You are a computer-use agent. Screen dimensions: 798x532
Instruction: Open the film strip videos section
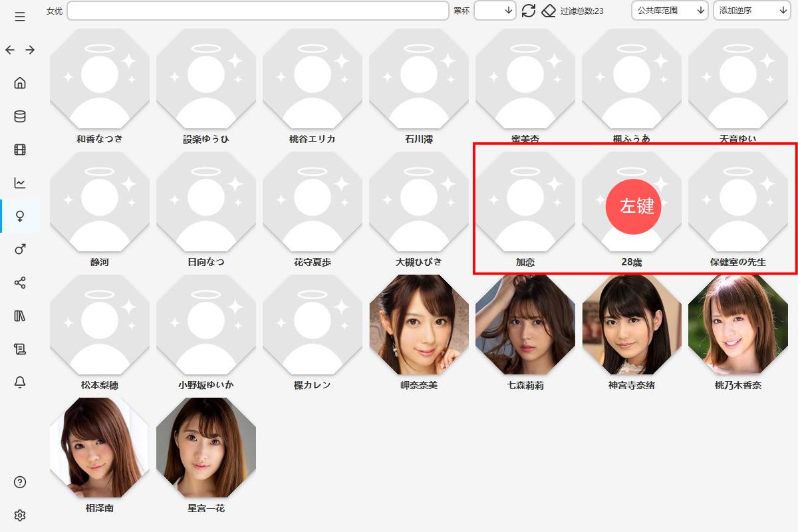(x=20, y=150)
